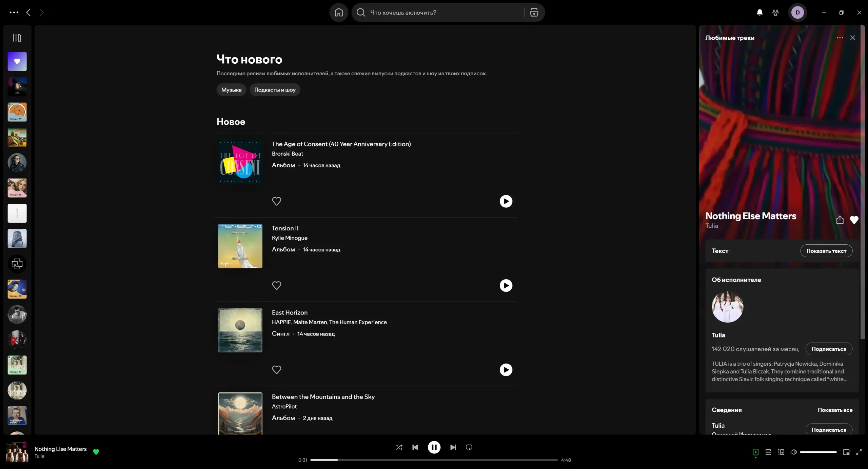The height and width of the screenshot is (469, 868).
Task: Share the Nothing Else Matters track
Action: click(x=840, y=220)
